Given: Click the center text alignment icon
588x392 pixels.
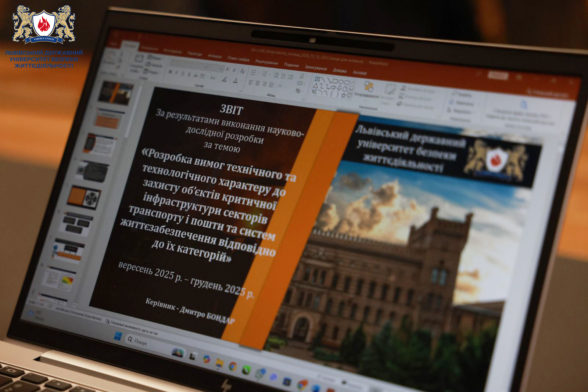Looking at the screenshot, I should pos(258,84).
